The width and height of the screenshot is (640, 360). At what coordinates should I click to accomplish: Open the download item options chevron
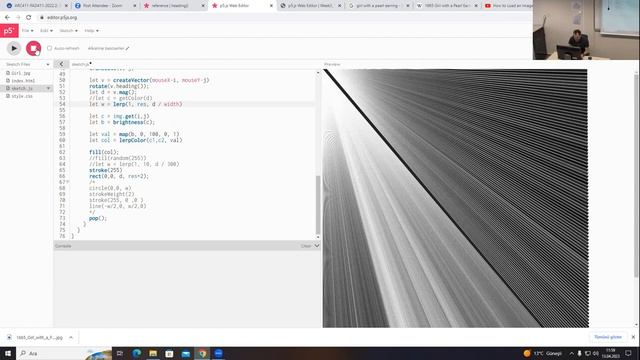[x=71, y=338]
